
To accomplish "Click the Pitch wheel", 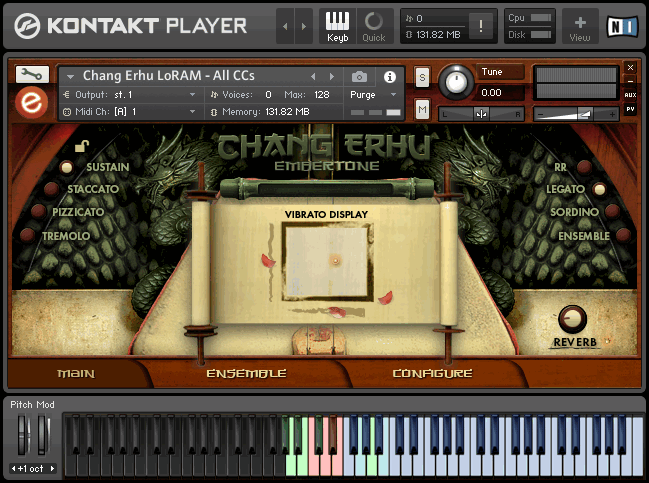I will 23,435.
